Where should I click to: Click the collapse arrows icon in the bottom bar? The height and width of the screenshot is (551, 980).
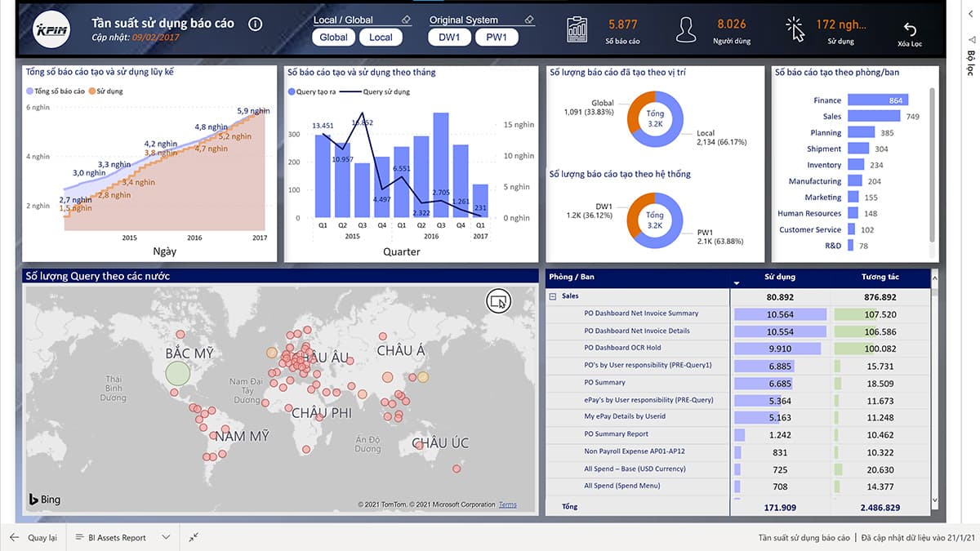(x=194, y=537)
